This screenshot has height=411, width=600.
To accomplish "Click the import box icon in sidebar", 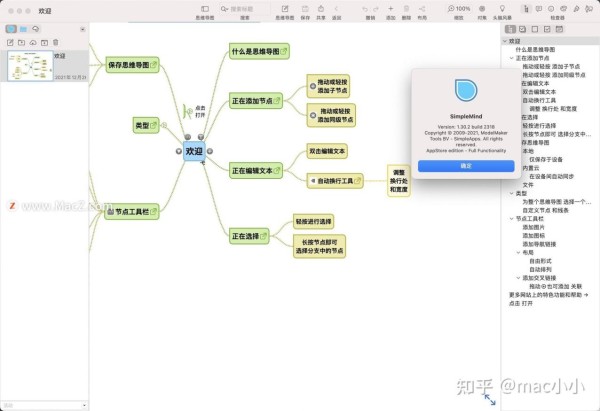I will point(44,42).
